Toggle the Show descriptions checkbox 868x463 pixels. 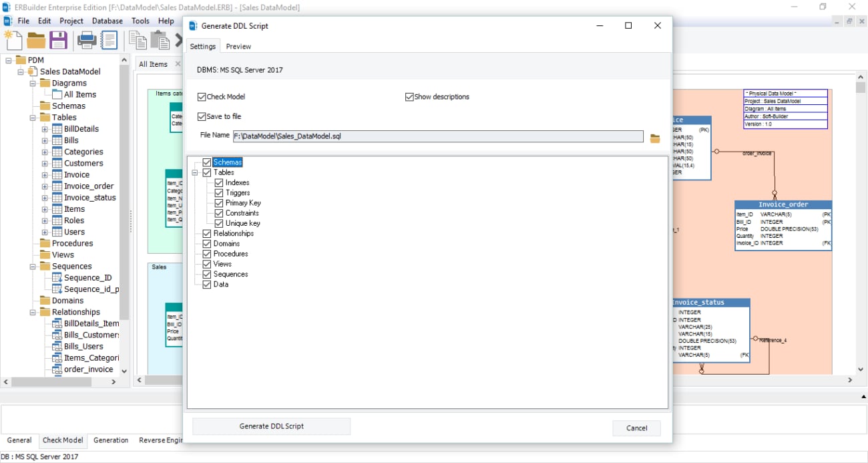pos(409,97)
